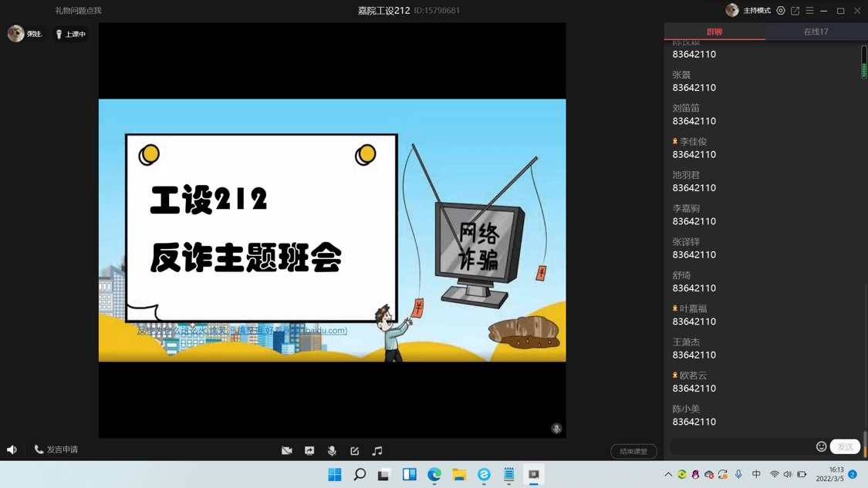Click the mic indicator on video corner

tap(556, 429)
